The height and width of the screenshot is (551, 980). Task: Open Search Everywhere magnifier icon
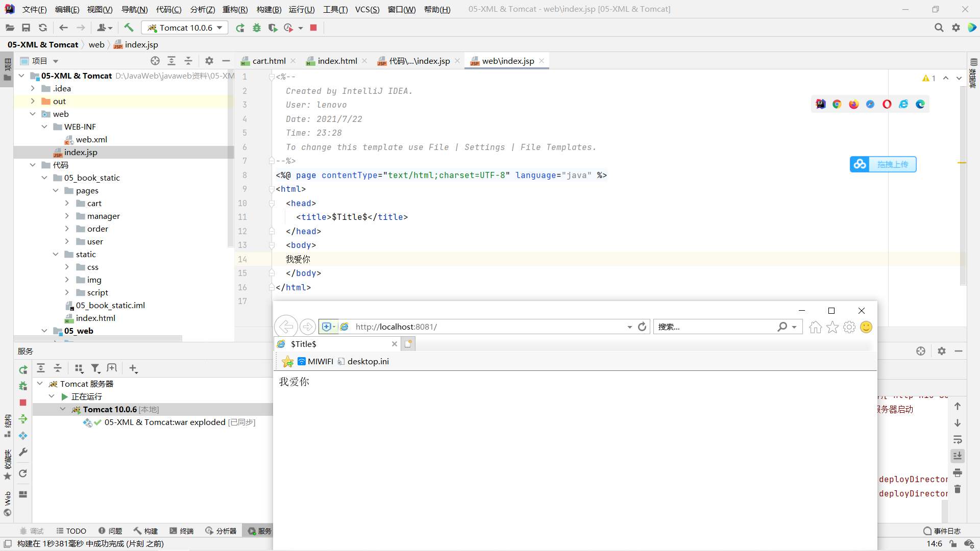pyautogui.click(x=939, y=28)
